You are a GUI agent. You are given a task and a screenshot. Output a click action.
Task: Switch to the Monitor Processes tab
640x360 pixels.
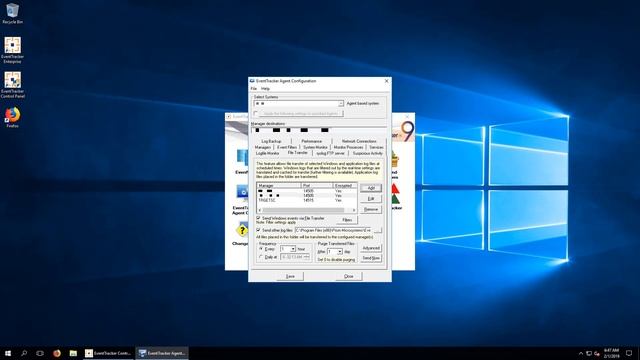[x=348, y=147]
